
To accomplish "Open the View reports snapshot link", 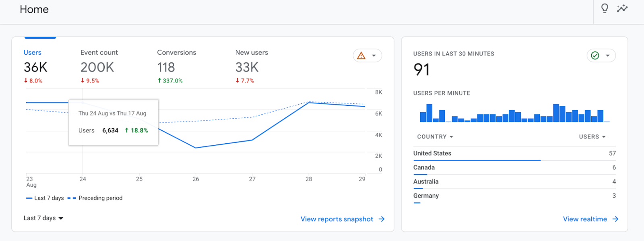I will pos(337,219).
